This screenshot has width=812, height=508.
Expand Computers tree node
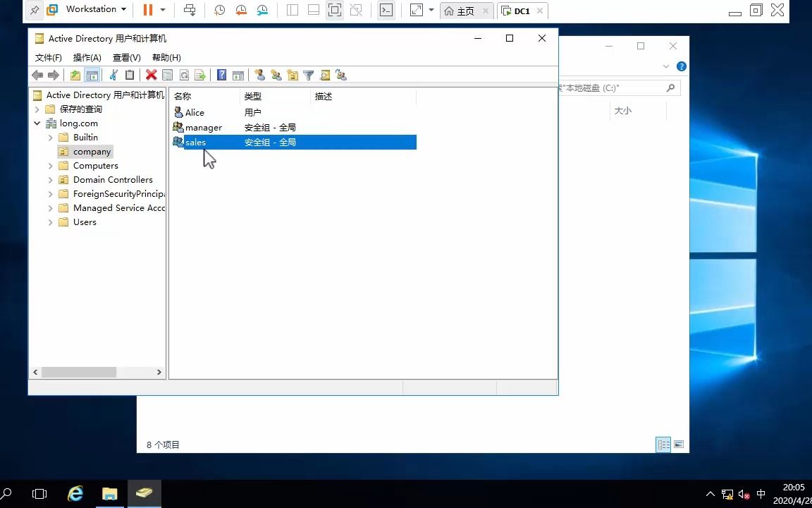point(50,166)
